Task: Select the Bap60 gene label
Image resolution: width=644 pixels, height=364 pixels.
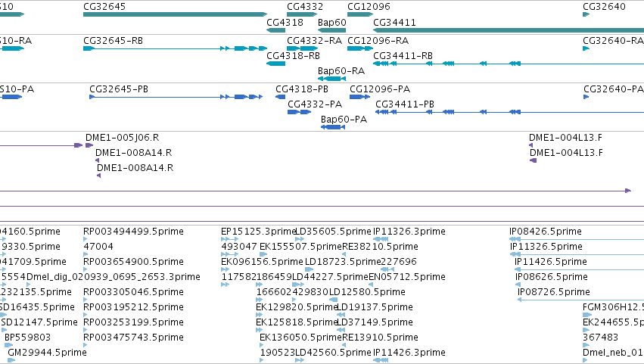Action: [332, 22]
